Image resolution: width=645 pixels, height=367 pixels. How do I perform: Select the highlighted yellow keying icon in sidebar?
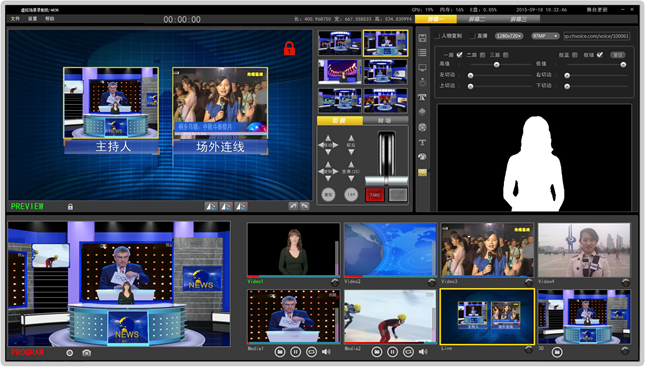click(x=422, y=172)
